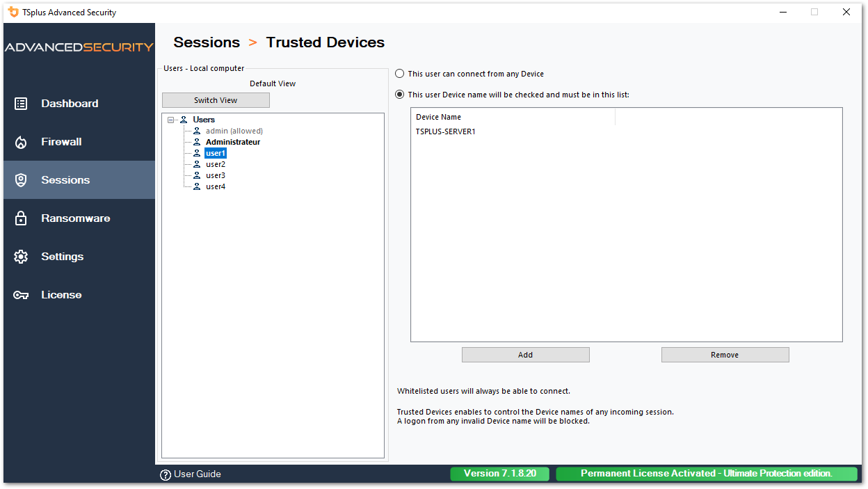Open the Firewall menu section
The height and width of the screenshot is (489, 868).
coord(61,142)
